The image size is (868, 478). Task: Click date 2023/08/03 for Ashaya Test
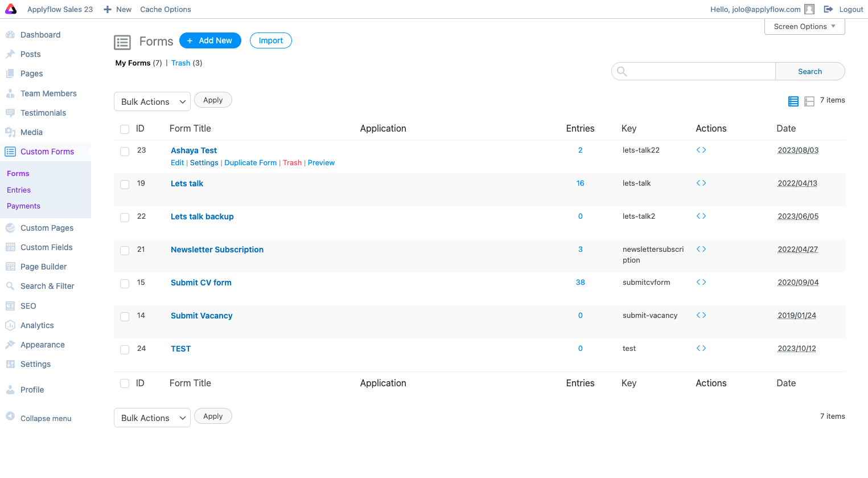[x=798, y=150]
